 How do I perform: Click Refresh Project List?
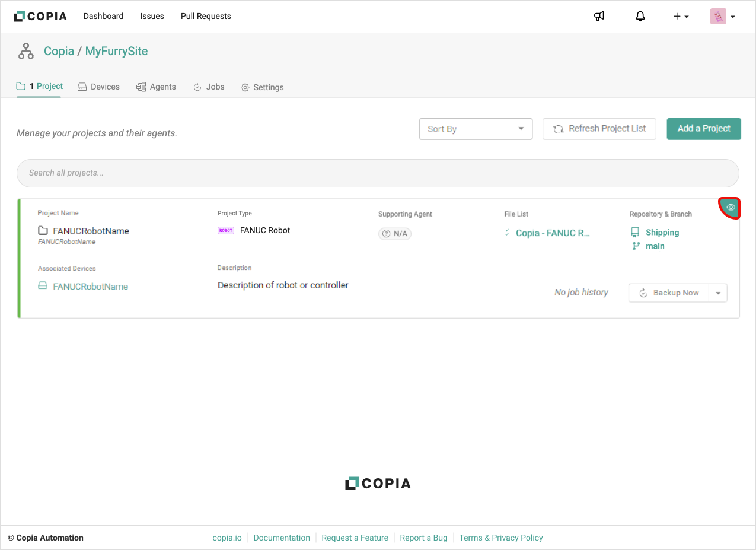(599, 129)
